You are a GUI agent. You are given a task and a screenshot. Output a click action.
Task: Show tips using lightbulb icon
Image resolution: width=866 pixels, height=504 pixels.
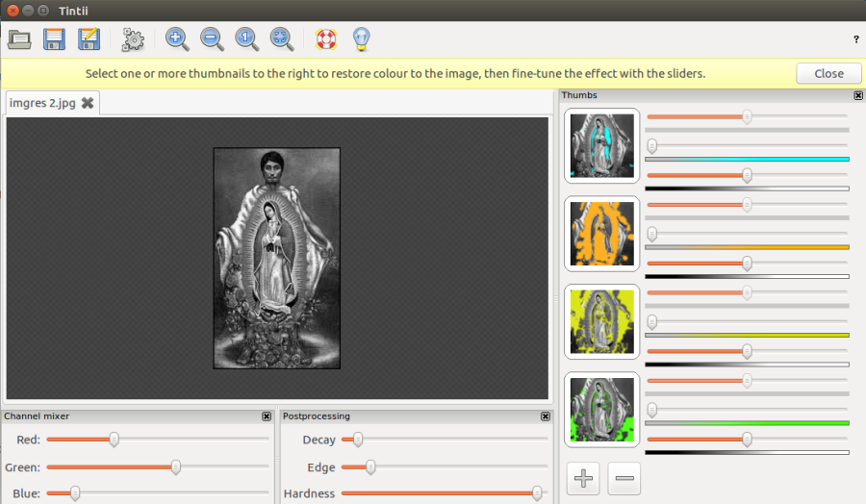click(361, 39)
